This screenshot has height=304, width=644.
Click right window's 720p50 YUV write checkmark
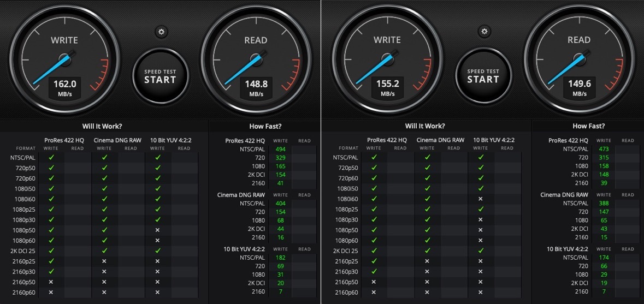point(481,168)
